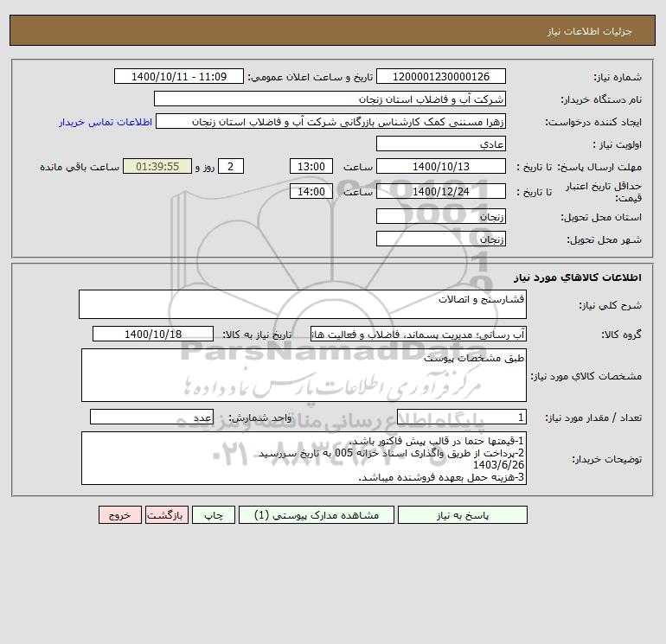Click label گروه کالا
This screenshot has height=644, width=666.
coord(621,335)
